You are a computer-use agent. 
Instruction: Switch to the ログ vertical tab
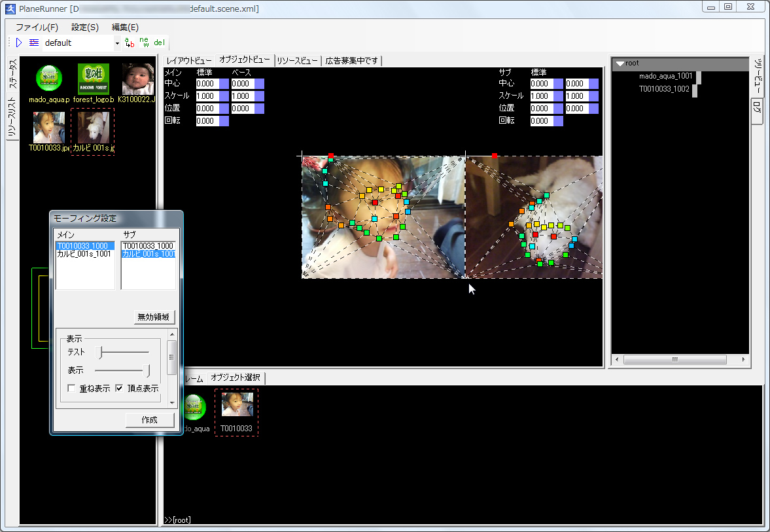(757, 111)
